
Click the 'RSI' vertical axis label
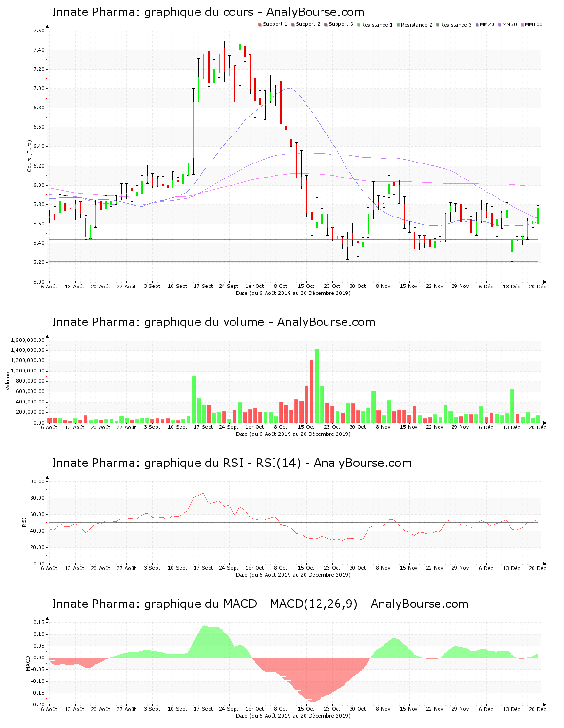point(23,522)
